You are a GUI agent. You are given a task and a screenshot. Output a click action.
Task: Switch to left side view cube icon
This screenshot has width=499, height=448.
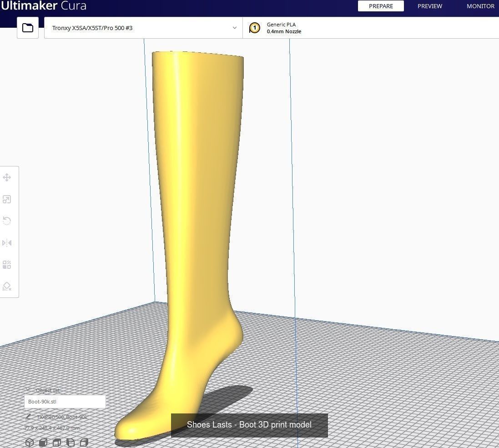[x=71, y=442]
